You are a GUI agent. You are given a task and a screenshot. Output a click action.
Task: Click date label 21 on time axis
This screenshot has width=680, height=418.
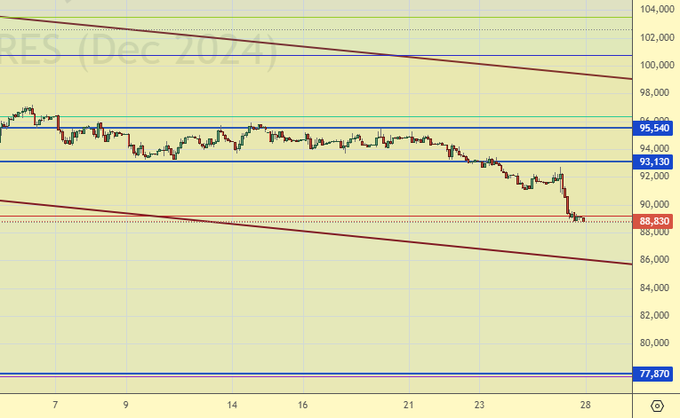[x=408, y=405]
